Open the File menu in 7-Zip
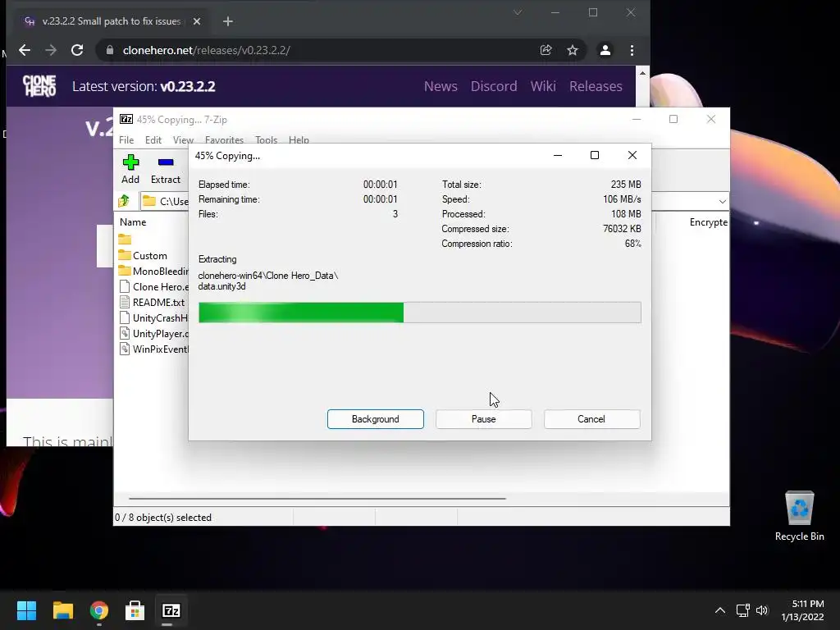Image resolution: width=840 pixels, height=630 pixels. coord(126,139)
